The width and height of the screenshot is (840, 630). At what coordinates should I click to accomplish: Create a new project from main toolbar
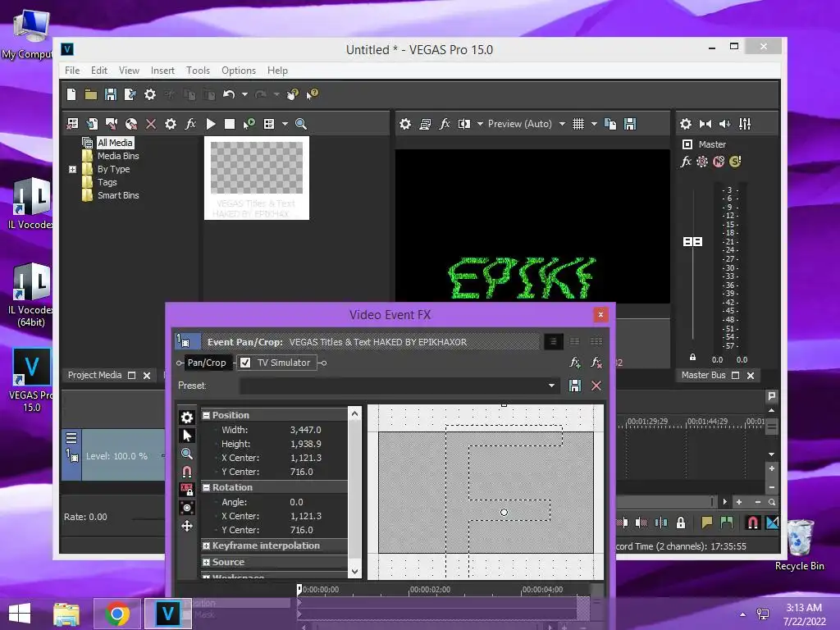coord(71,95)
